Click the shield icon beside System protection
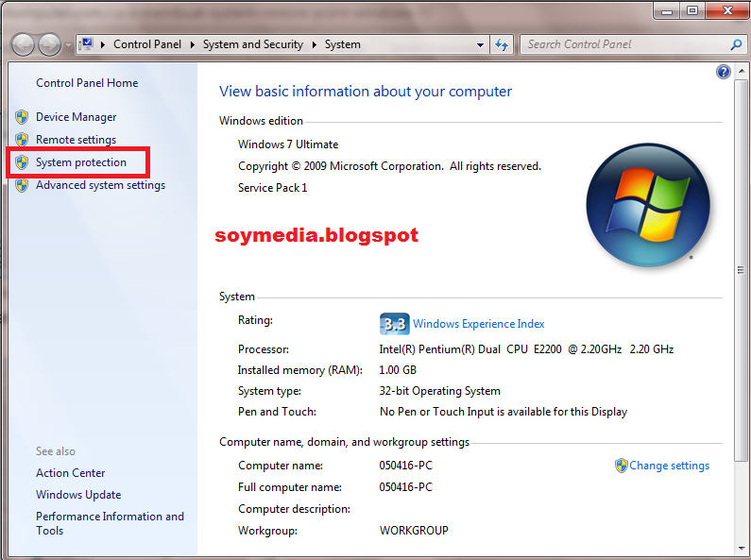The image size is (751, 560). 22,162
